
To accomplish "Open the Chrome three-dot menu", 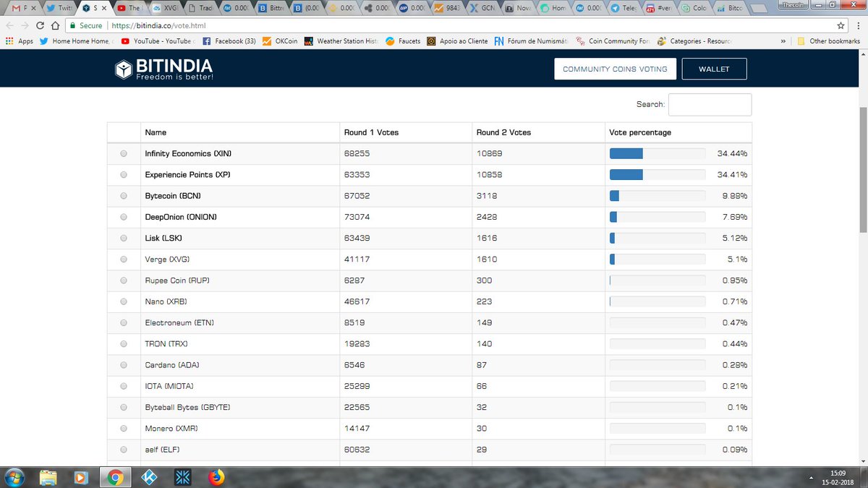I will (x=857, y=25).
